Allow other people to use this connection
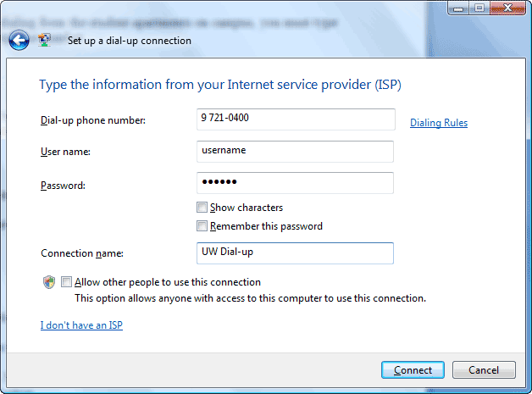The image size is (532, 394). click(x=66, y=281)
